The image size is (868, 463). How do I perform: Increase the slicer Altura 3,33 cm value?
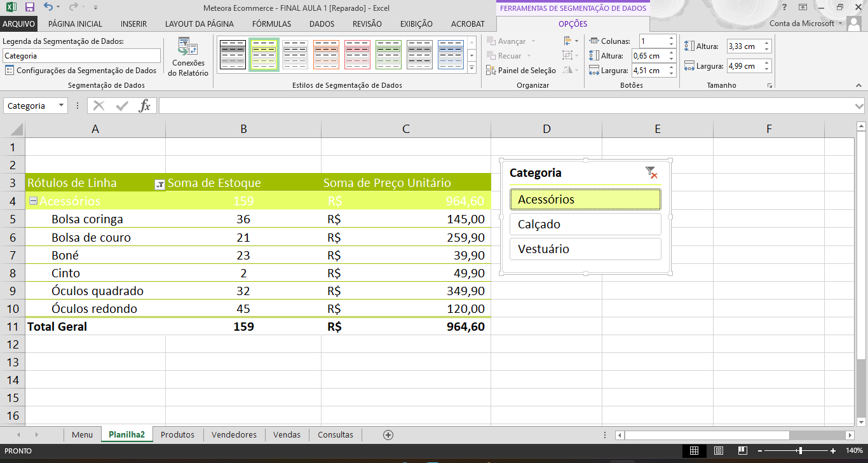pyautogui.click(x=767, y=43)
